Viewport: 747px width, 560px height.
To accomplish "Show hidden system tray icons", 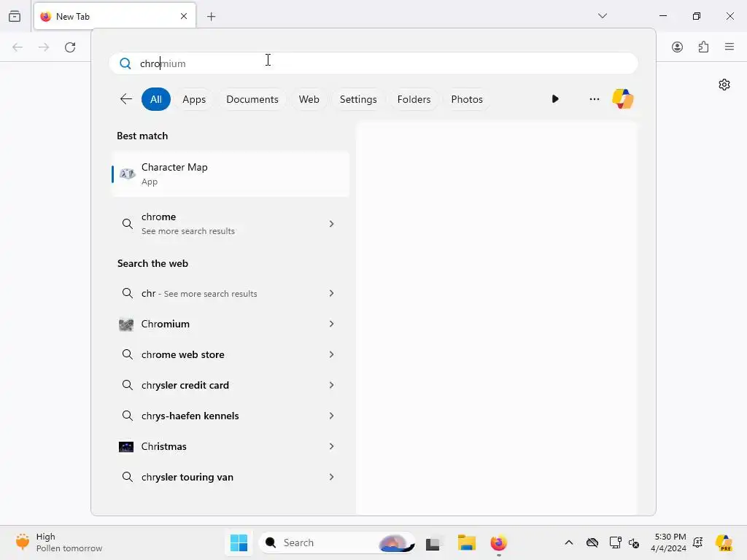I will coord(568,542).
